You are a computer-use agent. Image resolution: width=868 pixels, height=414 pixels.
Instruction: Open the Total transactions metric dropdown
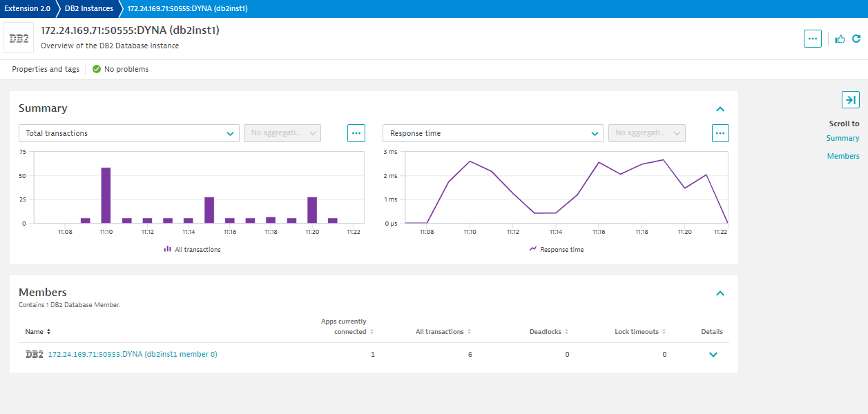129,133
